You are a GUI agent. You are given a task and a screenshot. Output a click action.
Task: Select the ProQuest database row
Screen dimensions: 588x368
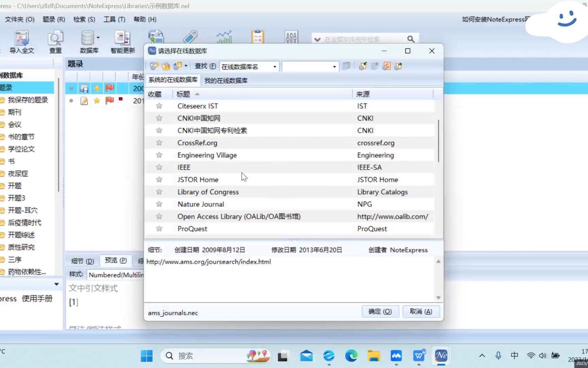290,229
